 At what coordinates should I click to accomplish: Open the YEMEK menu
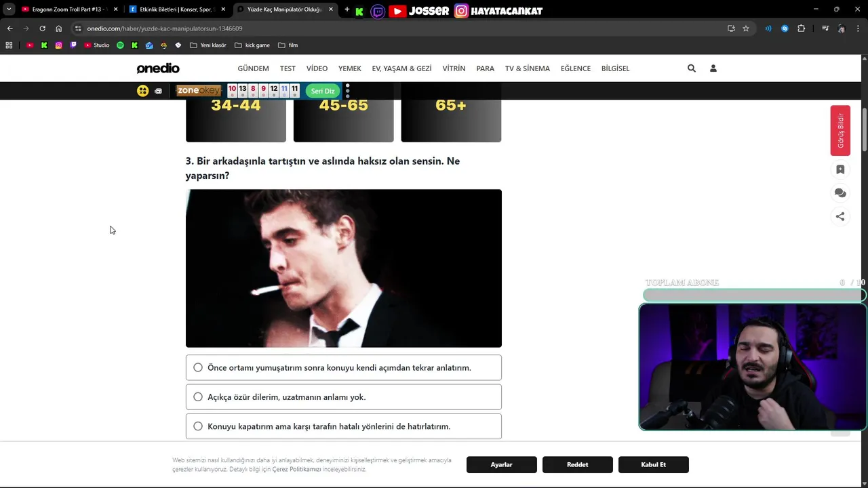(350, 68)
